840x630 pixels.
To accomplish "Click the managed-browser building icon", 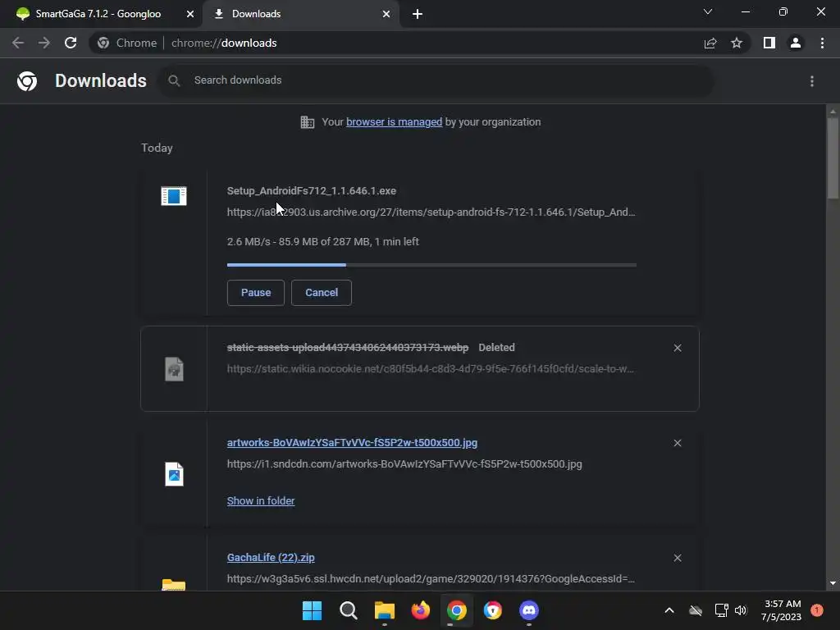I will pyautogui.click(x=308, y=122).
